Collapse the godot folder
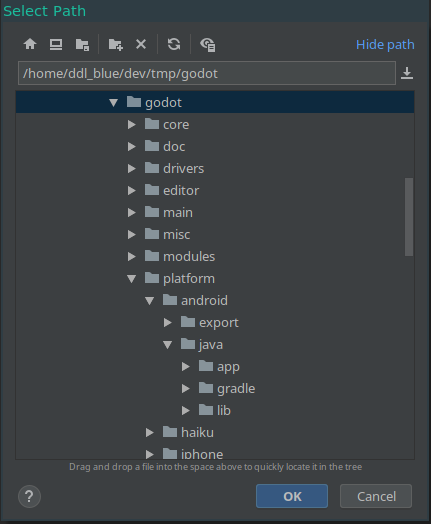The height and width of the screenshot is (524, 431). [x=114, y=103]
